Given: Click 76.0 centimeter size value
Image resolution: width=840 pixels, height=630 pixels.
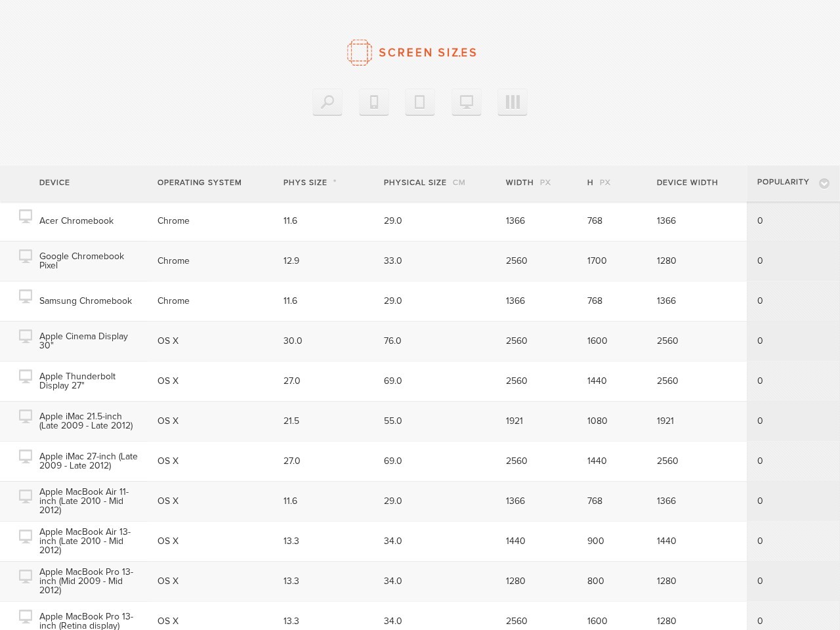Looking at the screenshot, I should click(392, 341).
